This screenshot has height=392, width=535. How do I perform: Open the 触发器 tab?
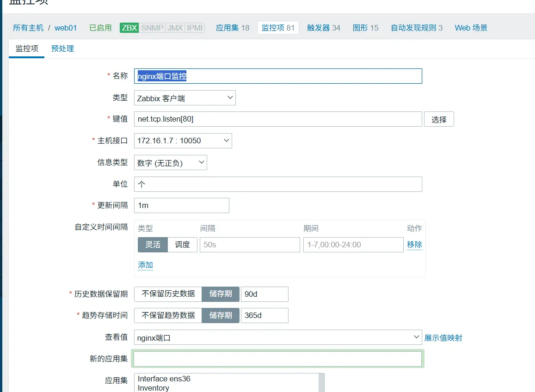(x=323, y=28)
